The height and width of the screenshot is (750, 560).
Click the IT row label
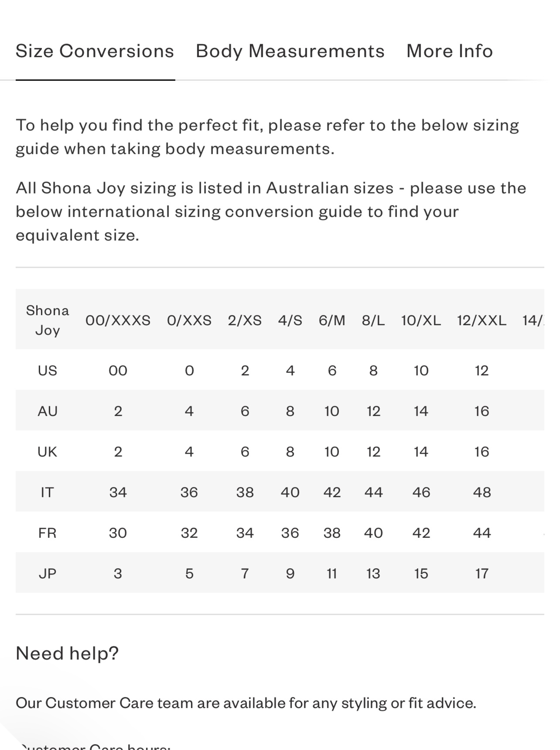47,492
